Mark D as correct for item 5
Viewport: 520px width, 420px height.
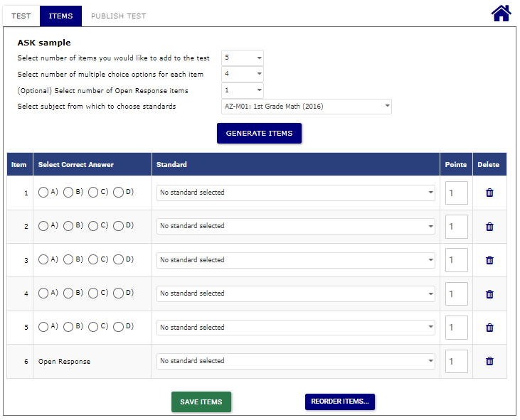118,328
